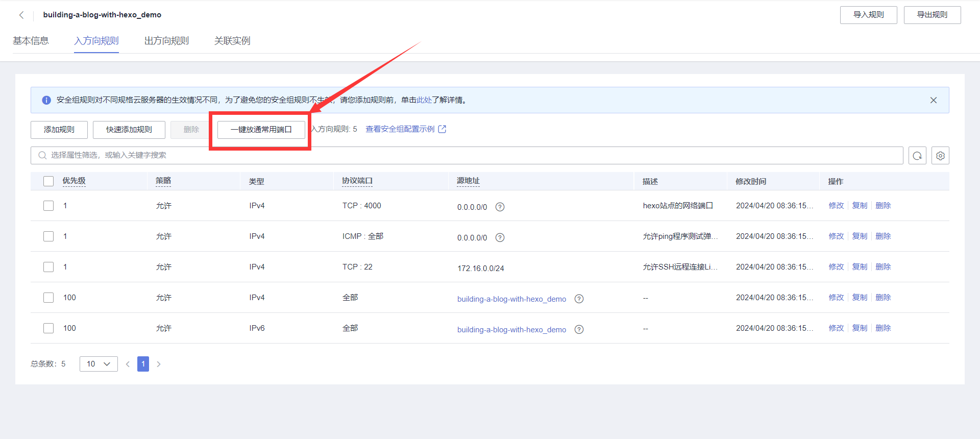Switch to the 出方向规则 tab
This screenshot has width=980, height=439.
[x=166, y=41]
